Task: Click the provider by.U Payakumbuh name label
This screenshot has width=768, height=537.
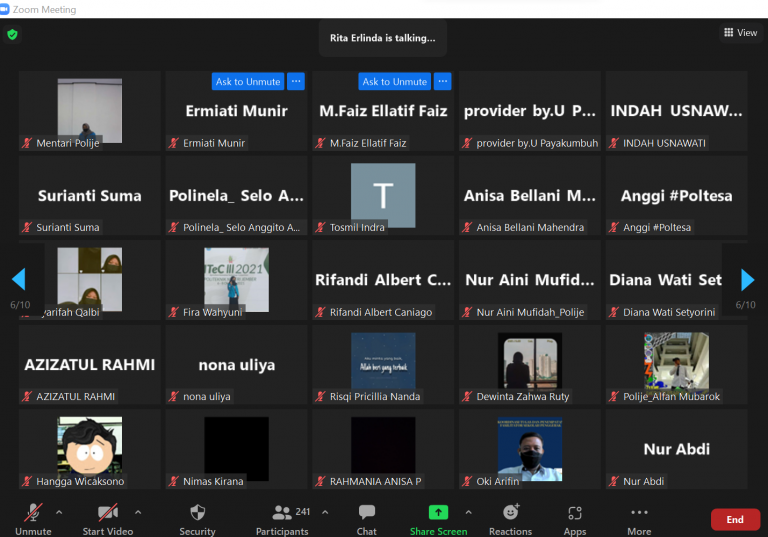Action: coord(537,143)
